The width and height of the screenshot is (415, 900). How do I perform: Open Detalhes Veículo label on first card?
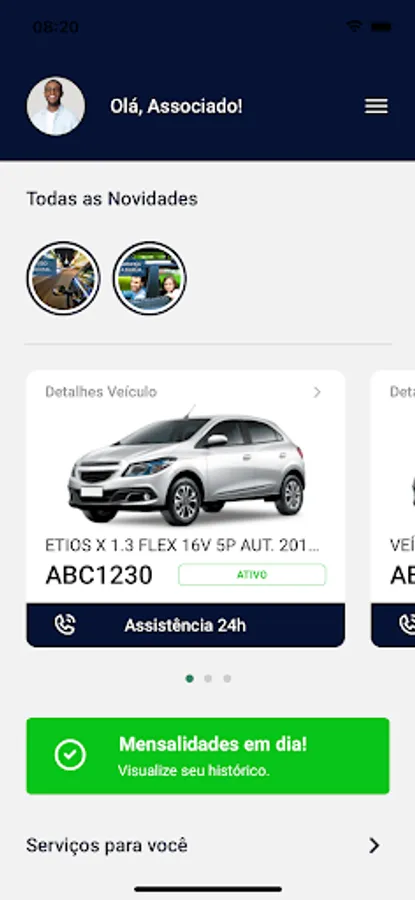[x=101, y=392]
